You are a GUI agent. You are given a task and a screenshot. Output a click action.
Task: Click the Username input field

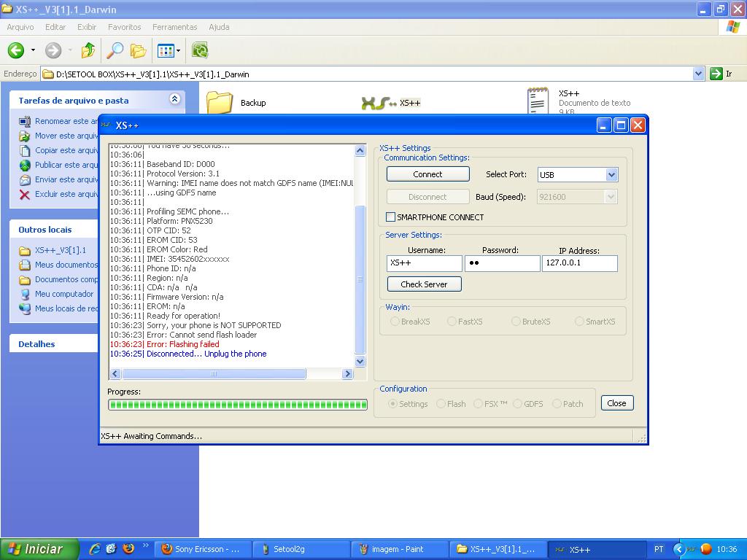click(x=424, y=263)
